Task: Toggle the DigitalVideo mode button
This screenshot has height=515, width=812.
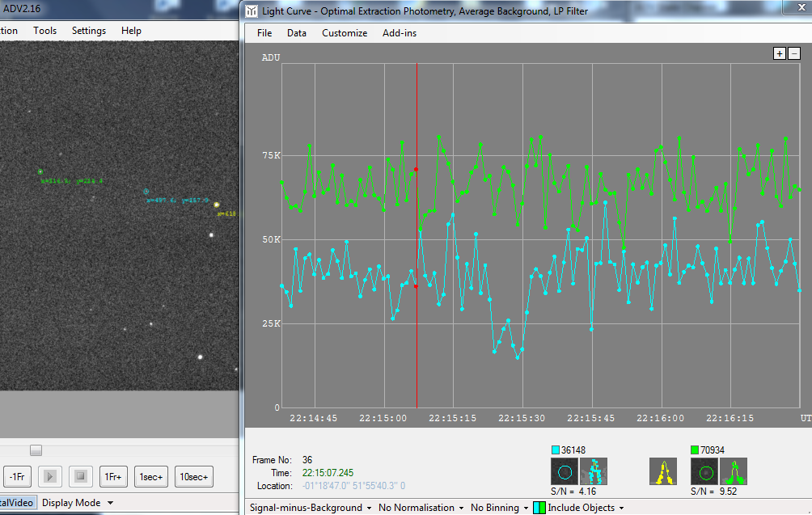Action: (17, 503)
